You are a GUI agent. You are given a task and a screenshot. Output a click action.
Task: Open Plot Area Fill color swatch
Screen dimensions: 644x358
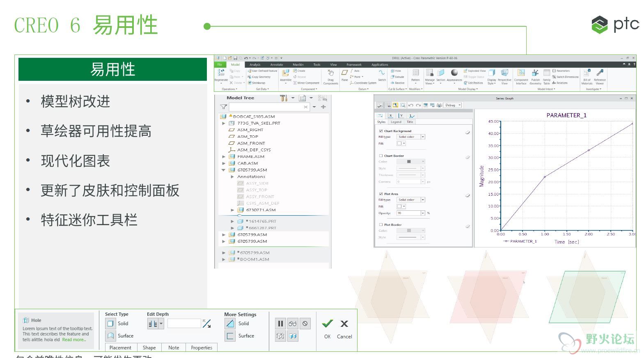pos(401,206)
